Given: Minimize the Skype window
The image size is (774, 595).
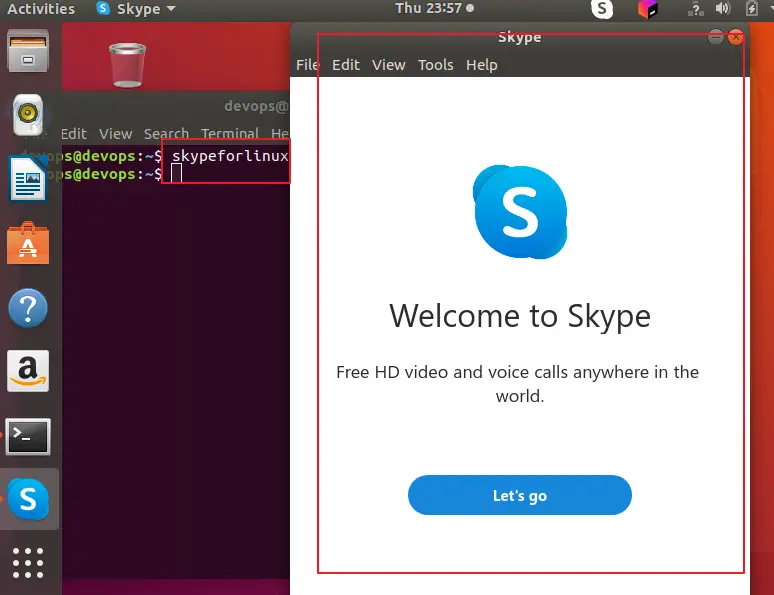Looking at the screenshot, I should click(x=715, y=37).
